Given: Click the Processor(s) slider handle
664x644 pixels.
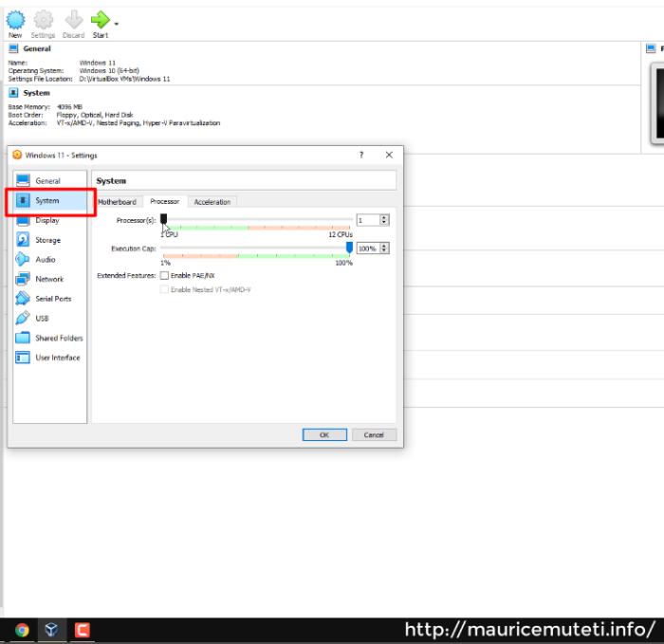Looking at the screenshot, I should pyautogui.click(x=163, y=219).
